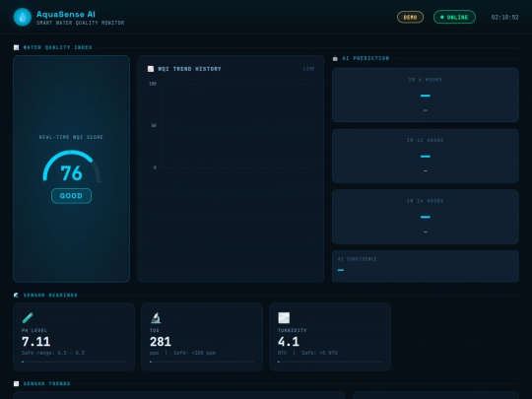Viewport: 532px width, 399px height.
Task: Click the Real-Time WQI Score label
Action: 71,137
